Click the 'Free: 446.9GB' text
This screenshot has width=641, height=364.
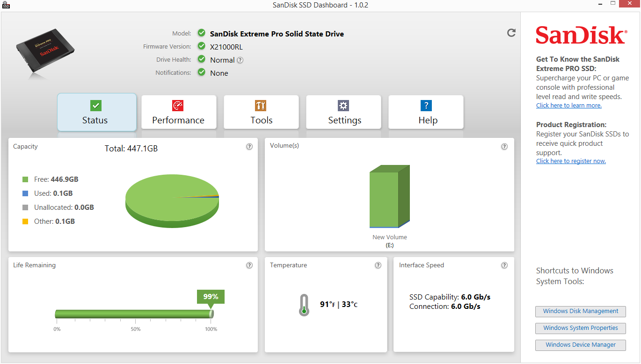[x=56, y=179]
